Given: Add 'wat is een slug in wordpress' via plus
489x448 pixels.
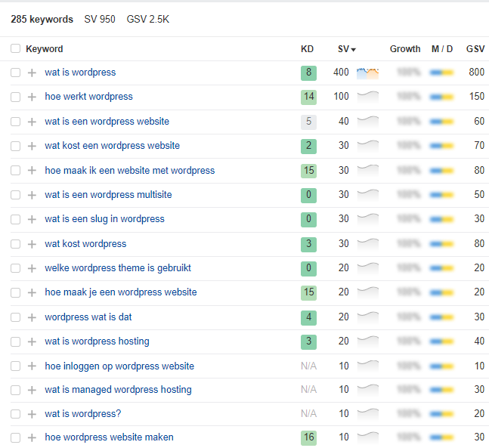Looking at the screenshot, I should point(32,219).
